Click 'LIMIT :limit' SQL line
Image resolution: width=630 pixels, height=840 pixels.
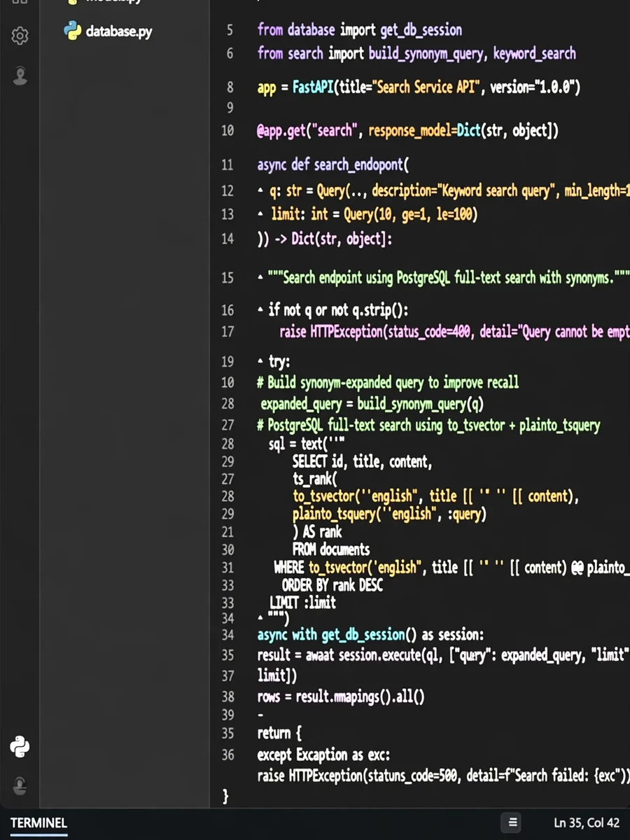coord(303,602)
